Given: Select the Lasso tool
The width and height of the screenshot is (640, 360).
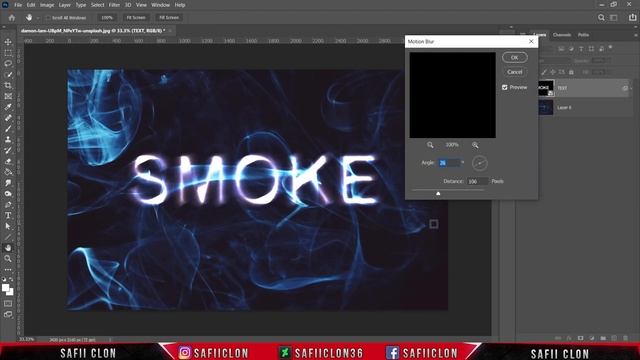Looking at the screenshot, I should tap(8, 64).
